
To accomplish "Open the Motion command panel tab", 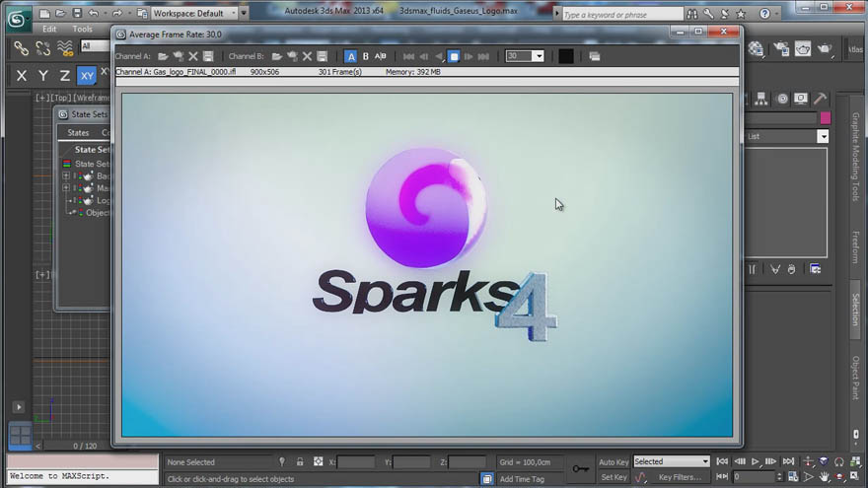I will pyautogui.click(x=781, y=99).
